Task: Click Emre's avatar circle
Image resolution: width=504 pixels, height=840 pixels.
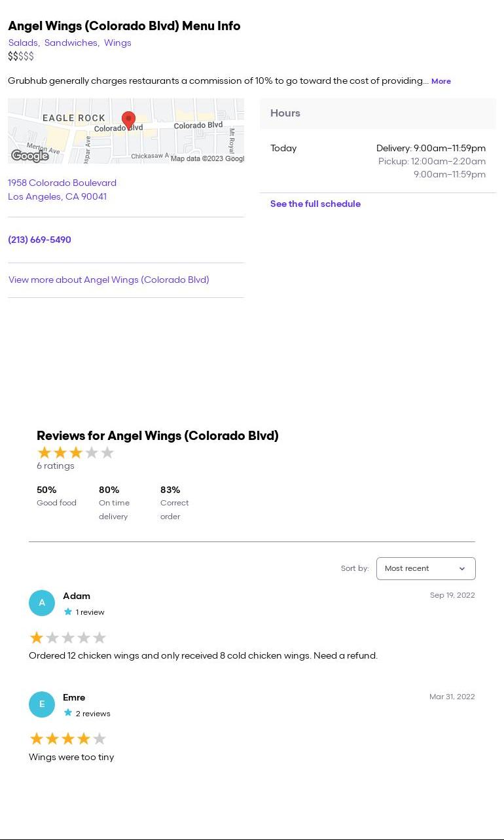Action: (x=42, y=704)
